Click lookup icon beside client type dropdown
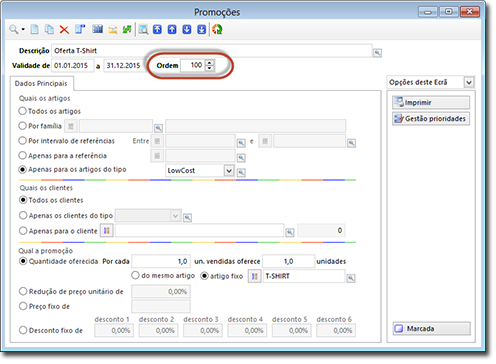Viewport: 496px width, 364px height. click(x=188, y=218)
